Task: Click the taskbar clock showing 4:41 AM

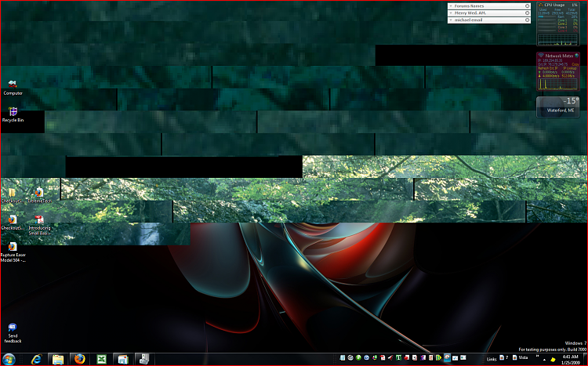Action: click(571, 360)
